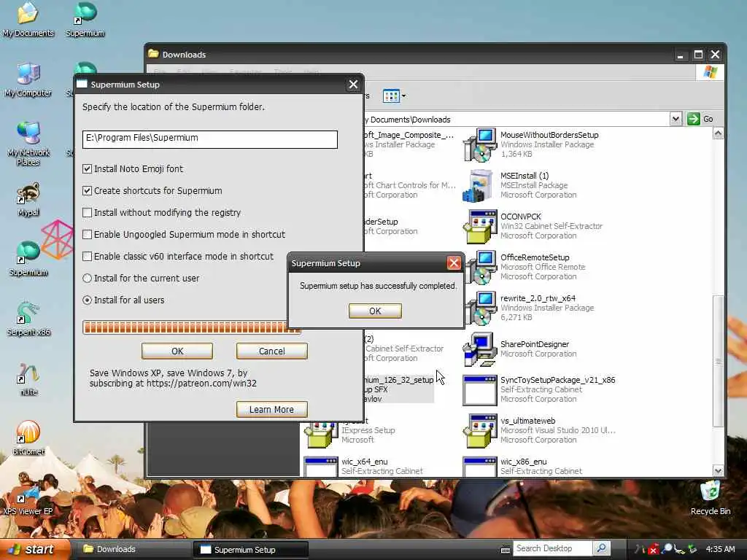This screenshot has height=560, width=747.
Task: Click Cancel in the Supermium Setup dialog
Action: point(272,351)
